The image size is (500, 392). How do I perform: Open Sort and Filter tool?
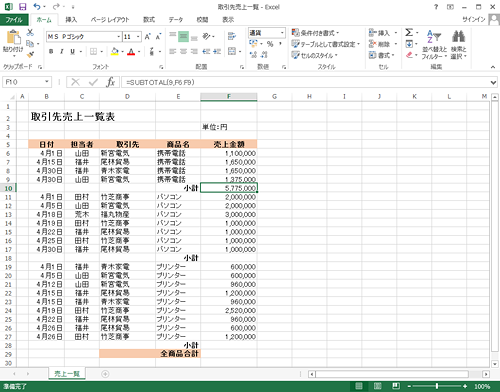(x=434, y=44)
